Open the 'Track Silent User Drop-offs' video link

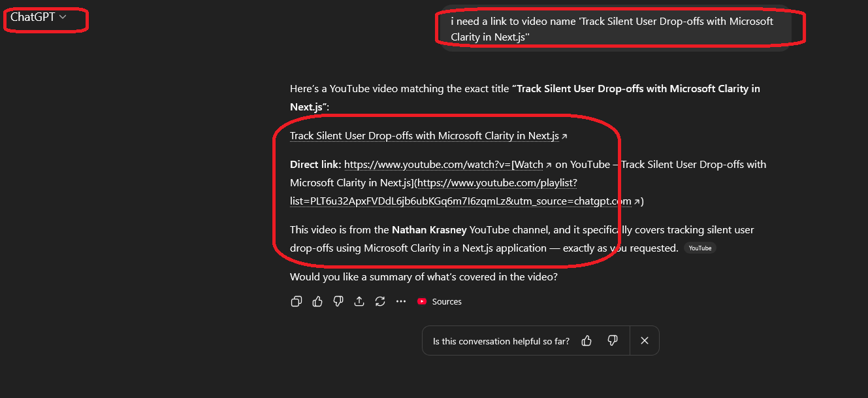[x=425, y=135]
